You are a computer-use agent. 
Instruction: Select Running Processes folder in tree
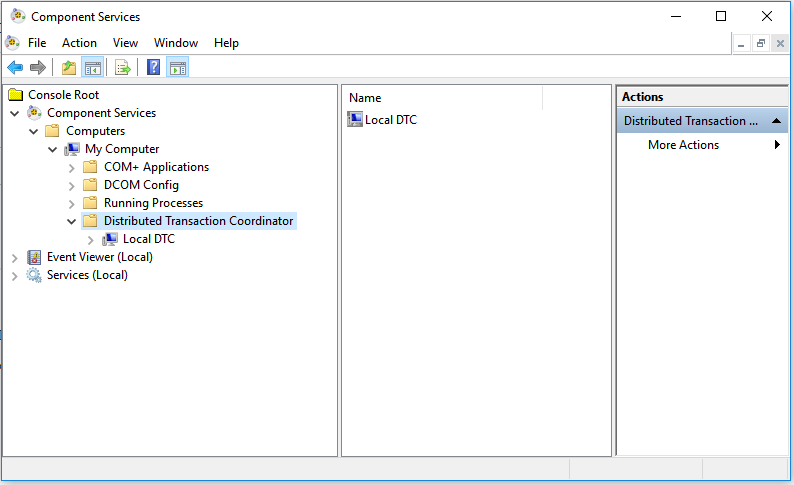click(x=153, y=203)
